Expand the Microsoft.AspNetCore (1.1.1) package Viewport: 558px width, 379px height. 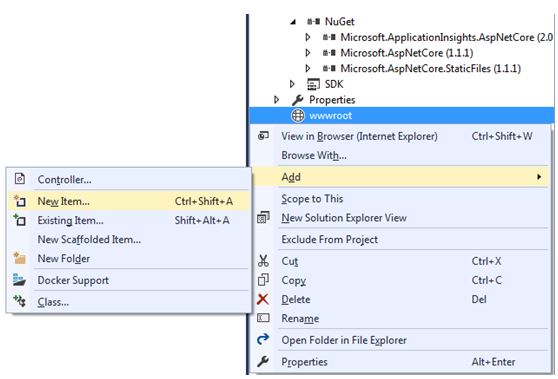click(x=308, y=53)
